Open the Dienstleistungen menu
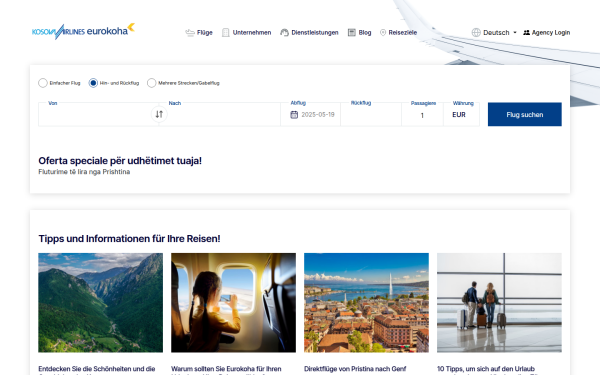The width and height of the screenshot is (600, 375). click(309, 33)
